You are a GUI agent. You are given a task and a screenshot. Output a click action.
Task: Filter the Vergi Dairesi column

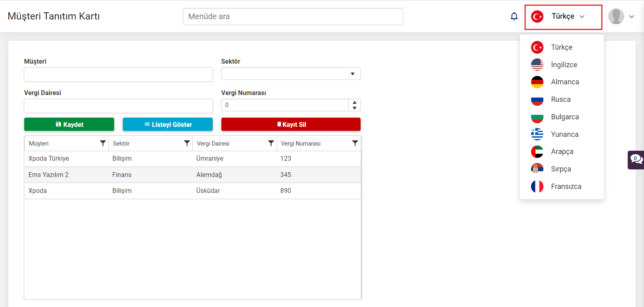pyautogui.click(x=271, y=143)
